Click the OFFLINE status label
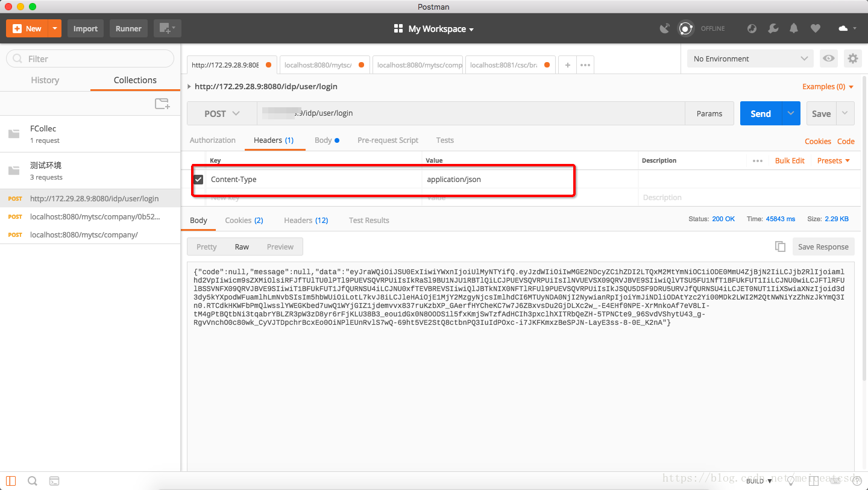The width and height of the screenshot is (868, 490). point(712,28)
